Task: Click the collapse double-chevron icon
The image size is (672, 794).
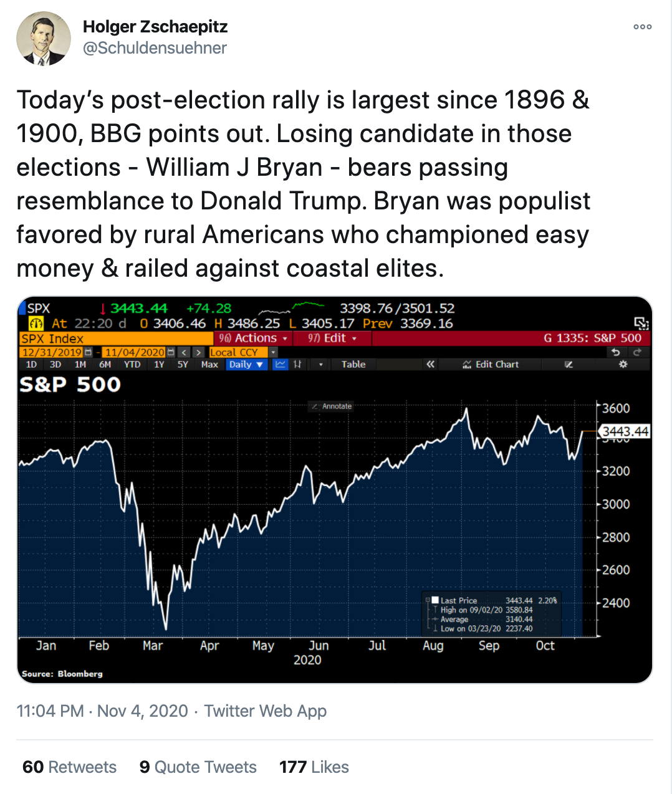Action: coord(430,365)
